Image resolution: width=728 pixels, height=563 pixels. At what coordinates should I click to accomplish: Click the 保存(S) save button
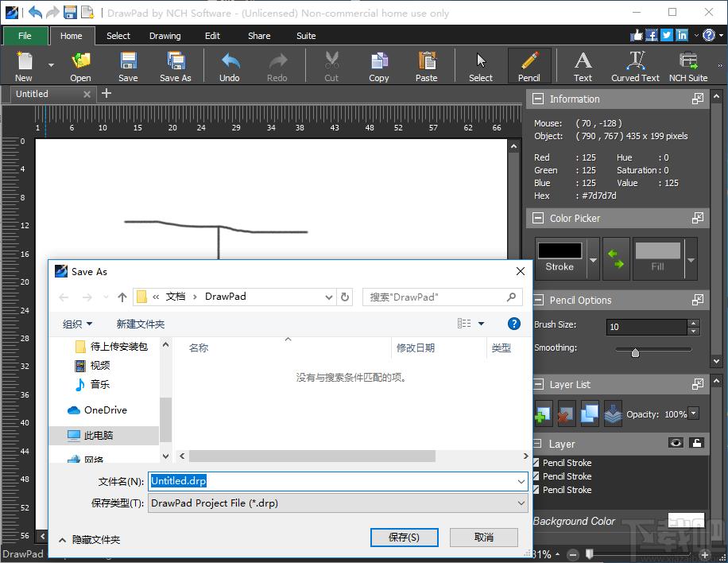click(404, 538)
